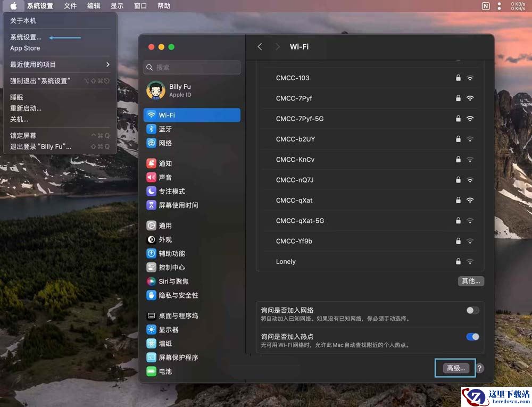
Task: Click the 搜索 search field
Action: click(192, 68)
